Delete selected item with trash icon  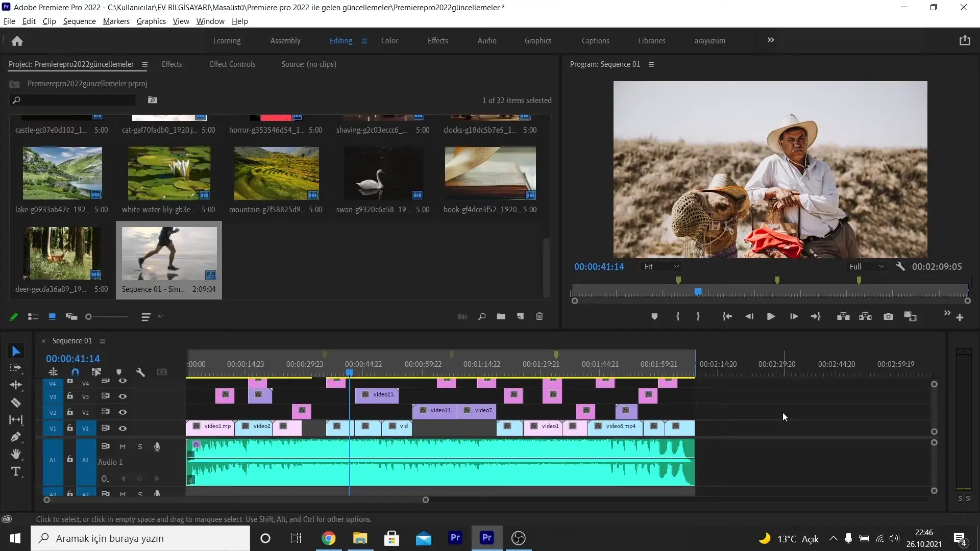point(540,316)
